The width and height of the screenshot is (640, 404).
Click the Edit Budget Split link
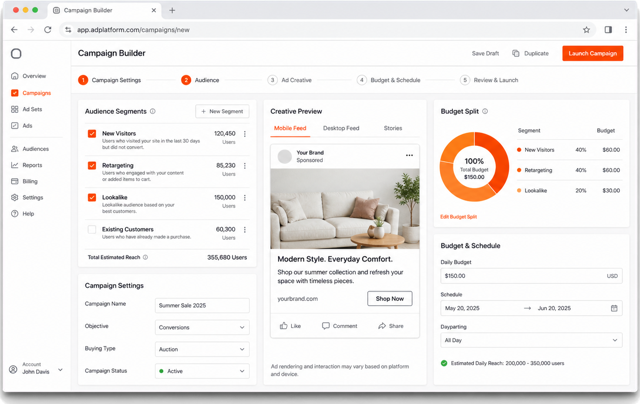(458, 217)
